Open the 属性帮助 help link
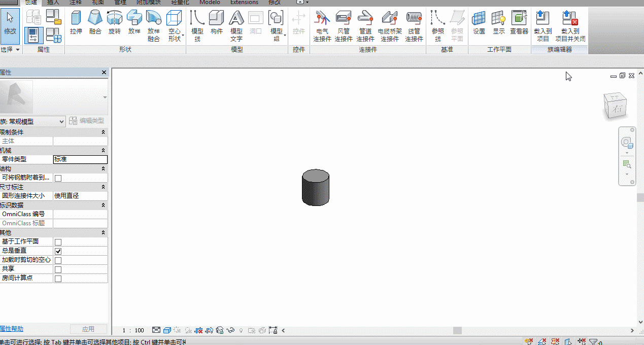Screen dimensions: 644x345 pos(12,329)
